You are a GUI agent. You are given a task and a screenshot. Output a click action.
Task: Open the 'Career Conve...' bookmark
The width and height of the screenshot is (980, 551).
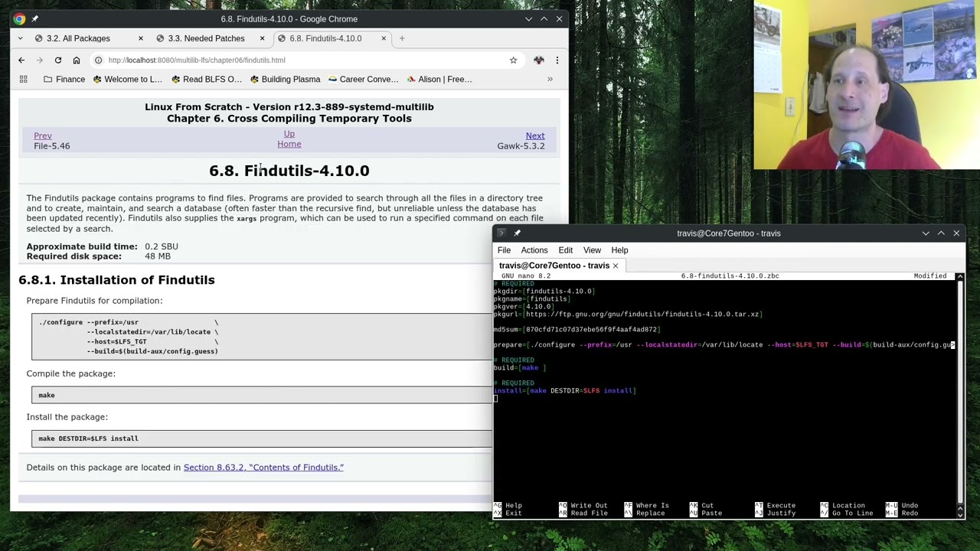coord(363,79)
